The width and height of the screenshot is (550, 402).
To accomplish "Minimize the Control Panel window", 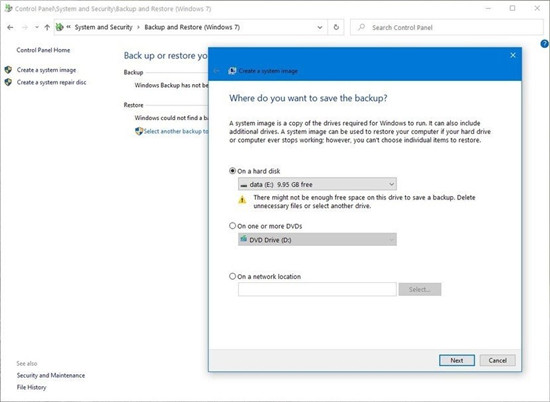I will pos(488,8).
